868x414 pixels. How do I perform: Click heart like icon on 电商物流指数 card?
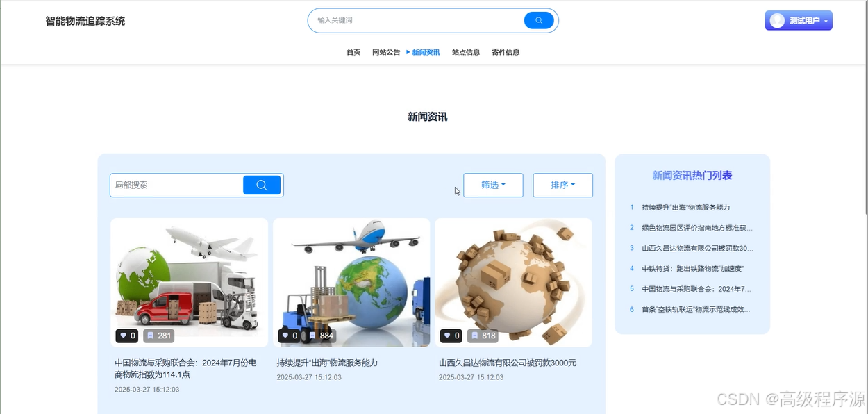[x=124, y=336]
